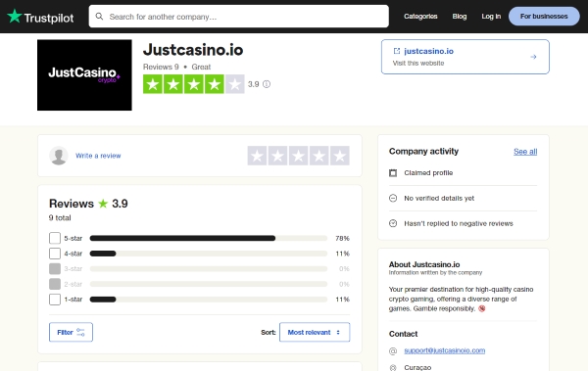588x371 pixels.
Task: Focus the company search field
Action: coord(238,16)
